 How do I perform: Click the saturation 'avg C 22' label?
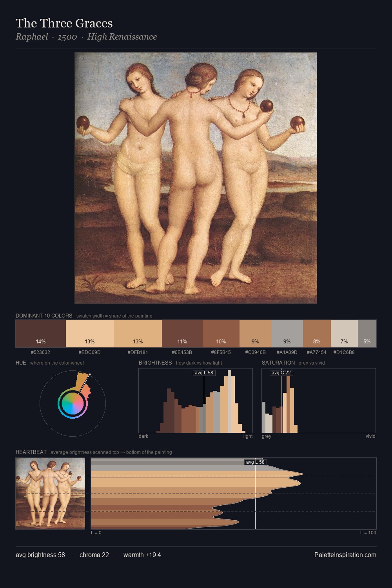point(281,372)
